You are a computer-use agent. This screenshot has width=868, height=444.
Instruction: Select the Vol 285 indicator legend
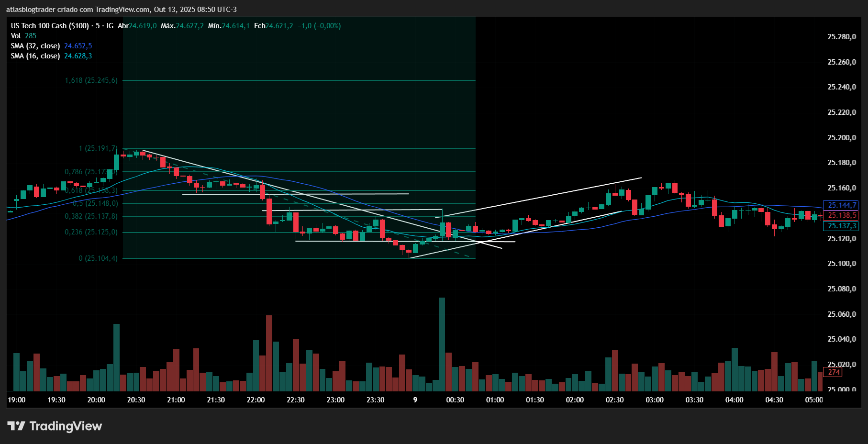23,36
